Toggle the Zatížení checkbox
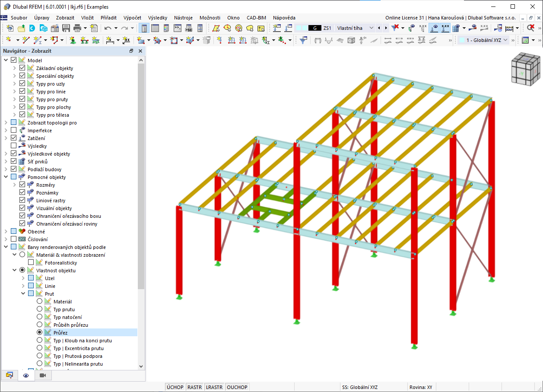 (x=14, y=138)
